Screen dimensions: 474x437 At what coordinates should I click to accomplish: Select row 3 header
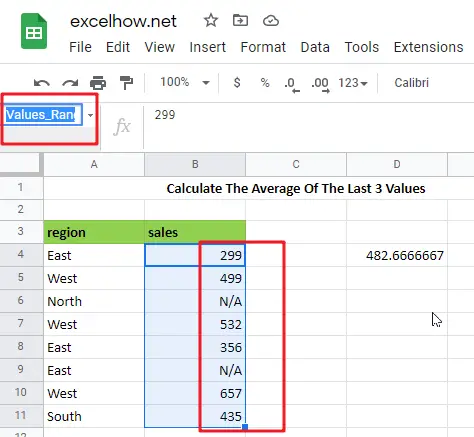click(21, 231)
